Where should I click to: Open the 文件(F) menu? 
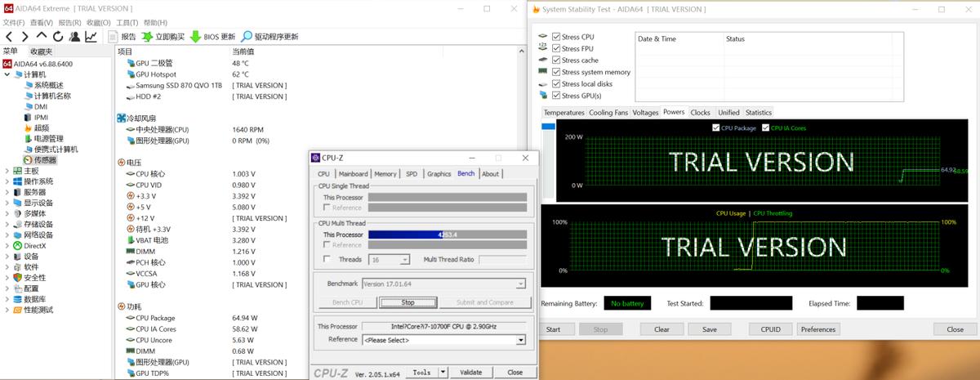coord(15,23)
